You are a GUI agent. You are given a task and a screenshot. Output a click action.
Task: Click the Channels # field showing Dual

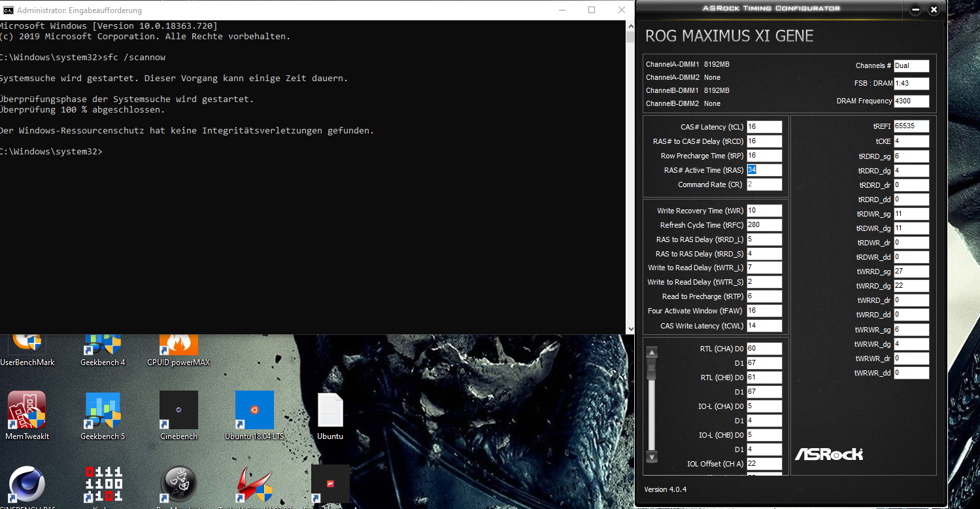[x=911, y=66]
